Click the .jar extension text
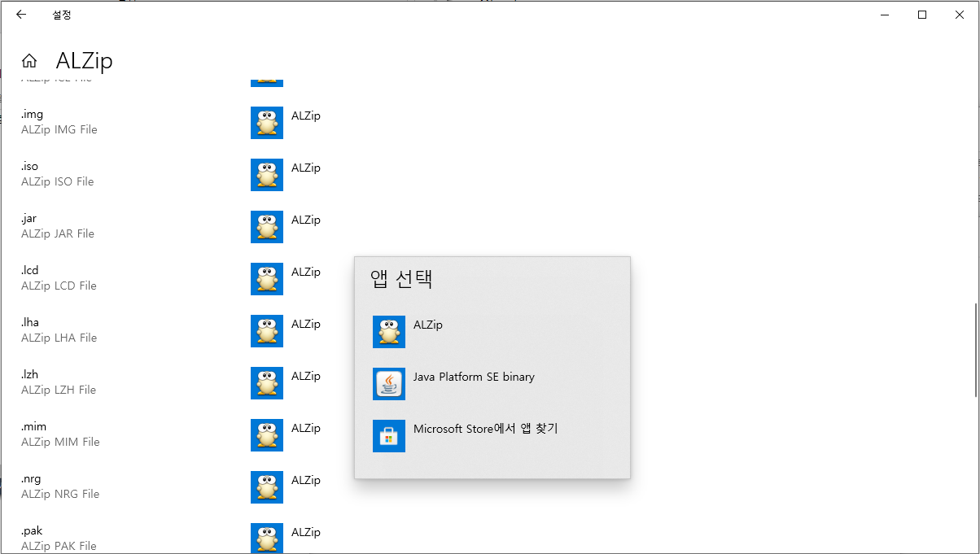This screenshot has width=980, height=554. [x=28, y=218]
